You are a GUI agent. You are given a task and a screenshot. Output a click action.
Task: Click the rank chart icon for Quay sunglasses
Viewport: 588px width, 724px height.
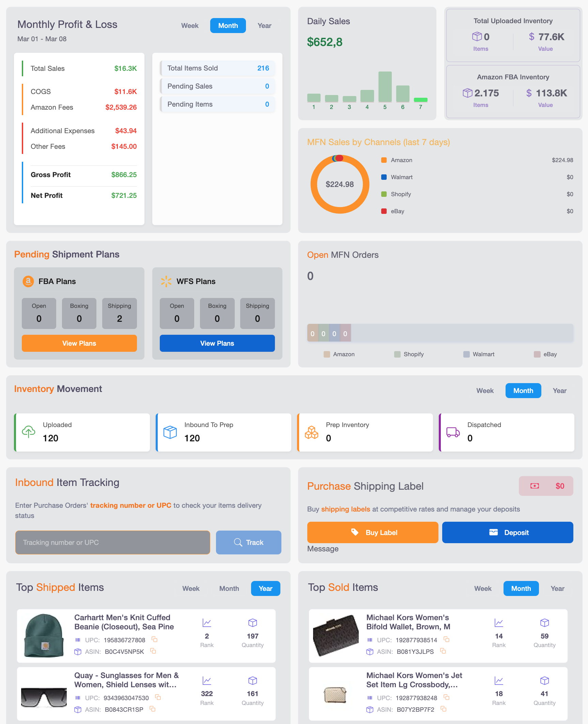(x=207, y=681)
